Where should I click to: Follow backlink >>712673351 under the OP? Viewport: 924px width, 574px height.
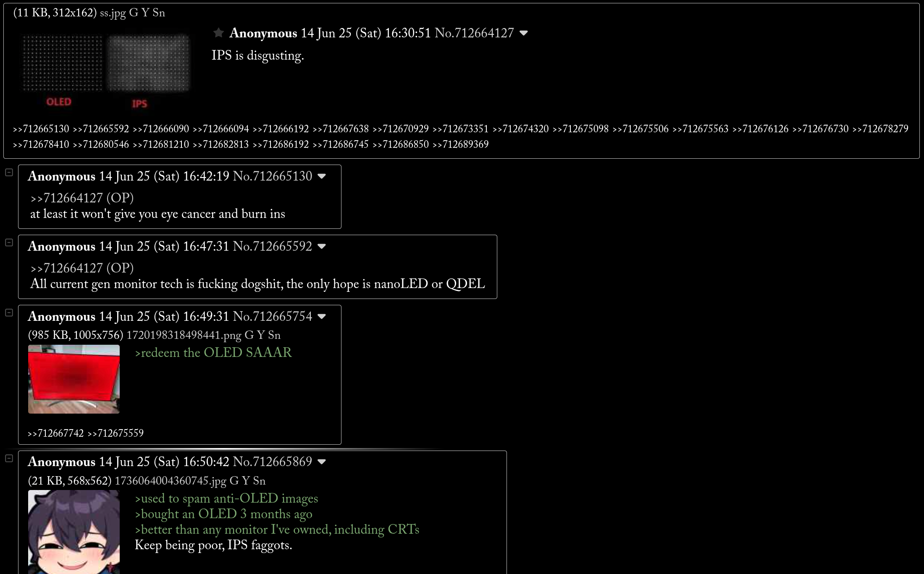(461, 129)
